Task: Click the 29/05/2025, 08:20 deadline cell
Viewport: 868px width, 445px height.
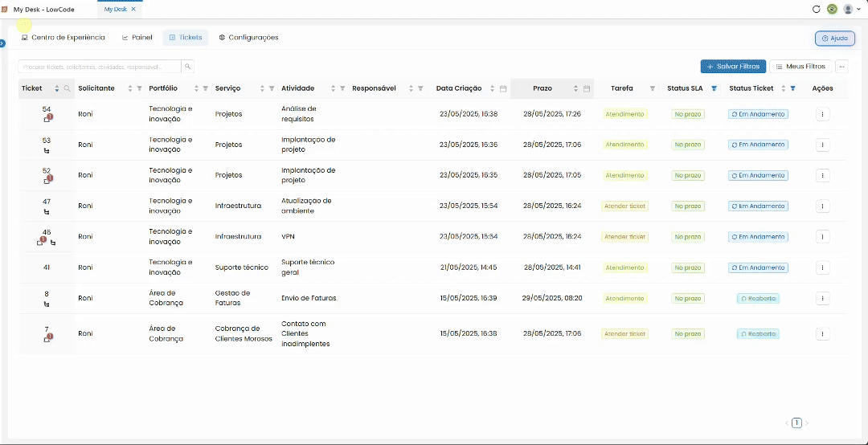Action: point(552,298)
